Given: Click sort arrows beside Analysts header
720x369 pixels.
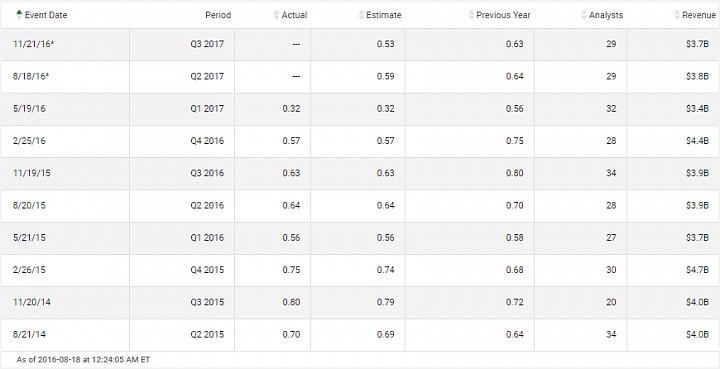Looking at the screenshot, I should (x=584, y=15).
